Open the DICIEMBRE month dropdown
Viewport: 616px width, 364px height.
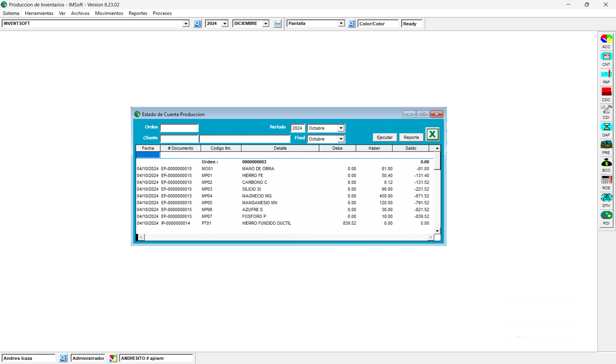coord(265,23)
